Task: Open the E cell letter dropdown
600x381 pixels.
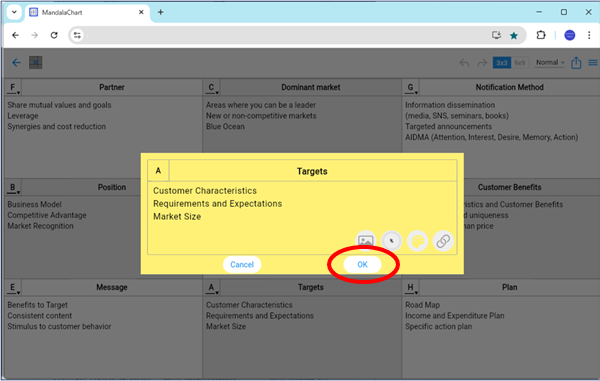Action: 13,288
